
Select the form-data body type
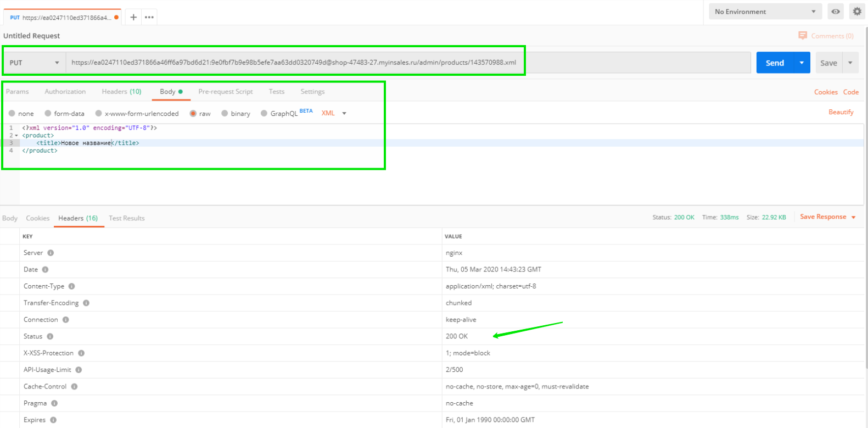(48, 114)
